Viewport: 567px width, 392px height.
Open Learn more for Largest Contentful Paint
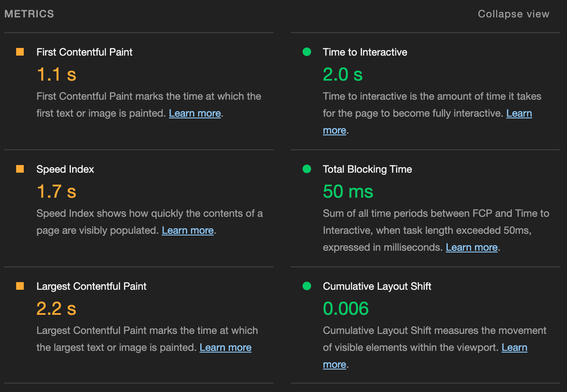(225, 347)
